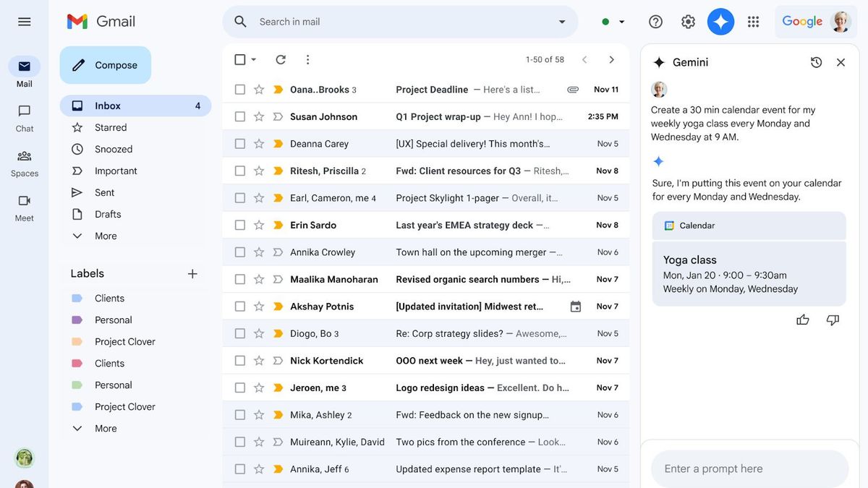The height and width of the screenshot is (488, 868).
Task: Open the Google account profile button
Action: [x=841, y=22]
